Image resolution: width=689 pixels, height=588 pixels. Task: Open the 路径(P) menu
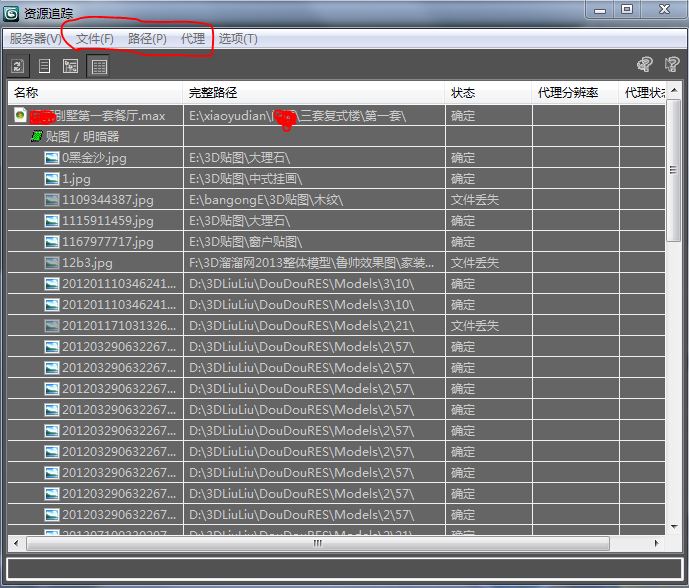click(x=147, y=39)
